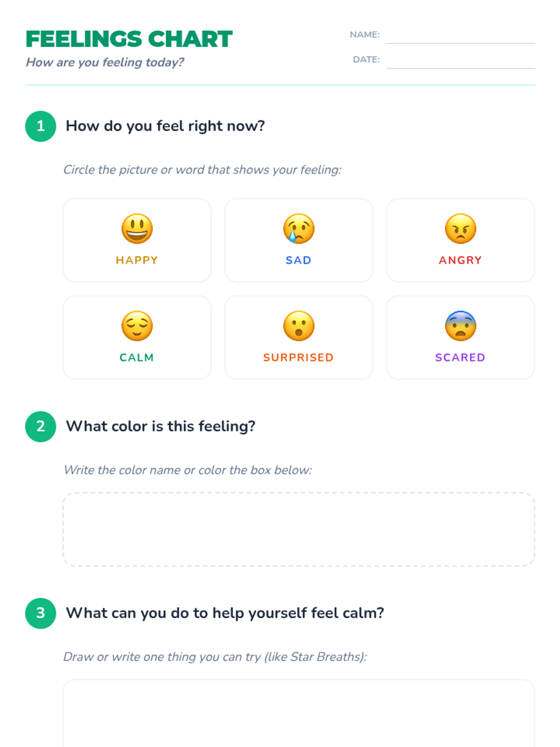Choose the ANGRY word label

point(460,260)
